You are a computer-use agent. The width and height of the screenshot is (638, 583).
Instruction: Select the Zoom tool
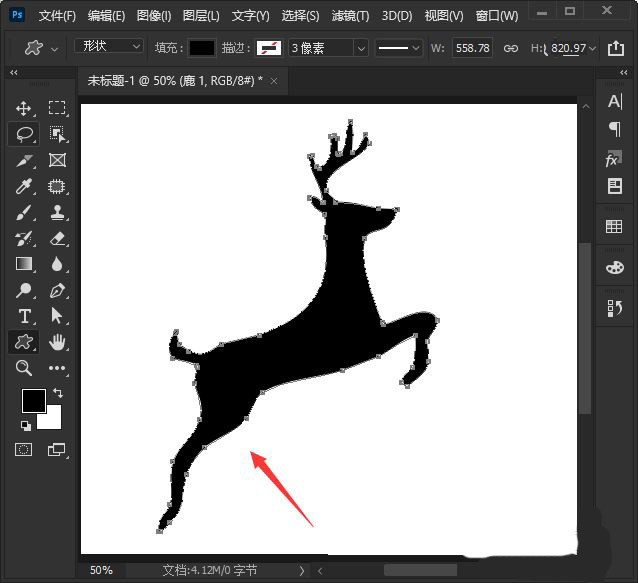tap(24, 368)
